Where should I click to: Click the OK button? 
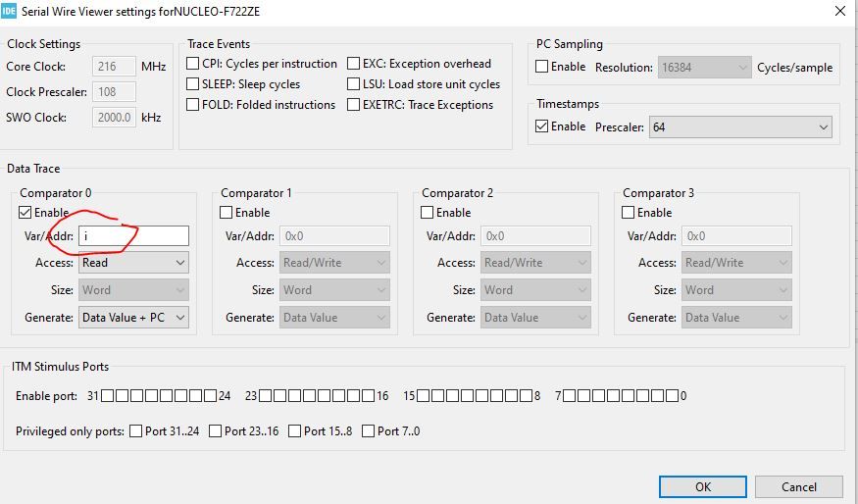(x=702, y=486)
